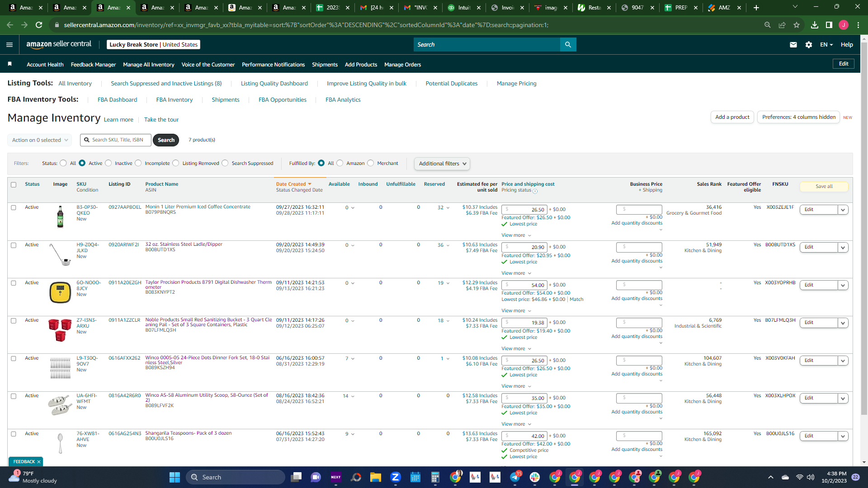Open new browser tab with plus icon

pos(756,8)
